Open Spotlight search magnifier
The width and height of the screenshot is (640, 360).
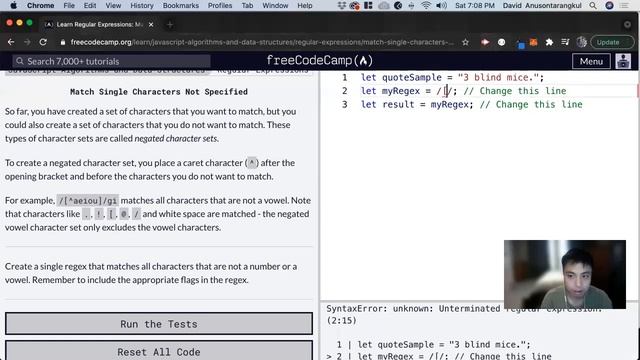[x=593, y=5]
